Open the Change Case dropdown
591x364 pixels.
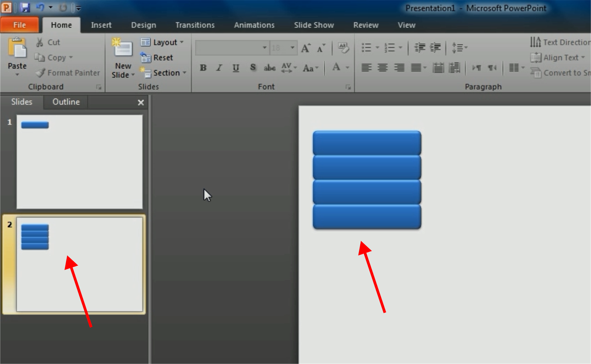pyautogui.click(x=310, y=68)
